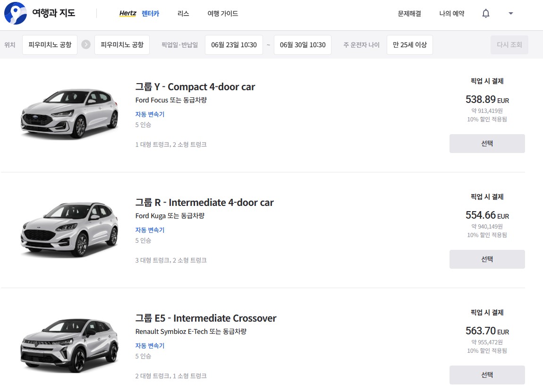Open the 여행 가이드 menu
The height and width of the screenshot is (392, 543).
[222, 14]
